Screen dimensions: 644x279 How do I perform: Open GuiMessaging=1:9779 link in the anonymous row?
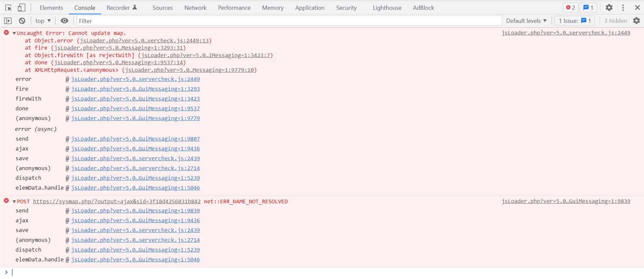click(x=136, y=118)
